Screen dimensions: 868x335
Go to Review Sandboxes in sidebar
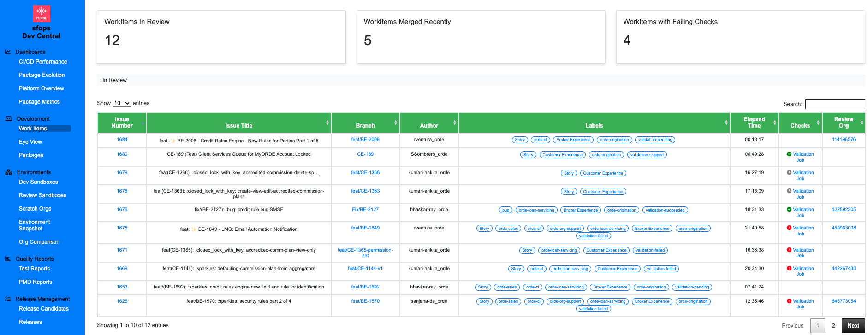[42, 195]
